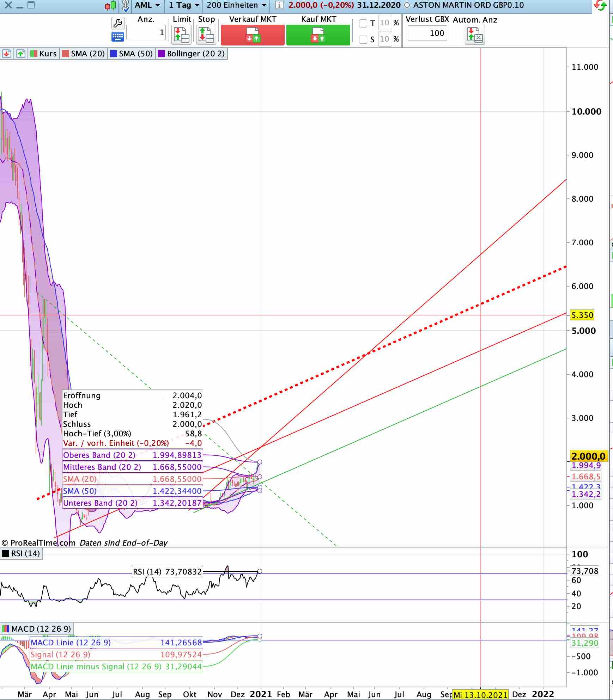Click the SMA (20) 1.668,55000 value row
The width and height of the screenshot is (613, 700).
tap(133, 479)
